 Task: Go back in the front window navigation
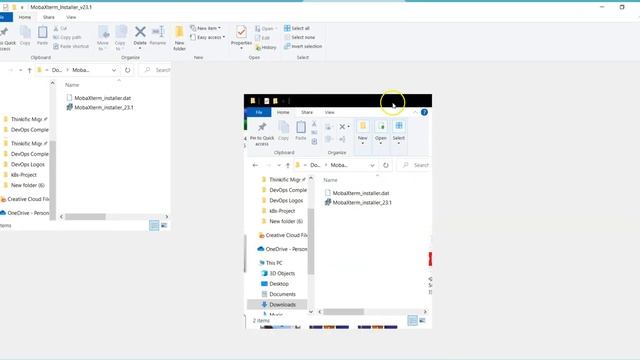pos(255,165)
